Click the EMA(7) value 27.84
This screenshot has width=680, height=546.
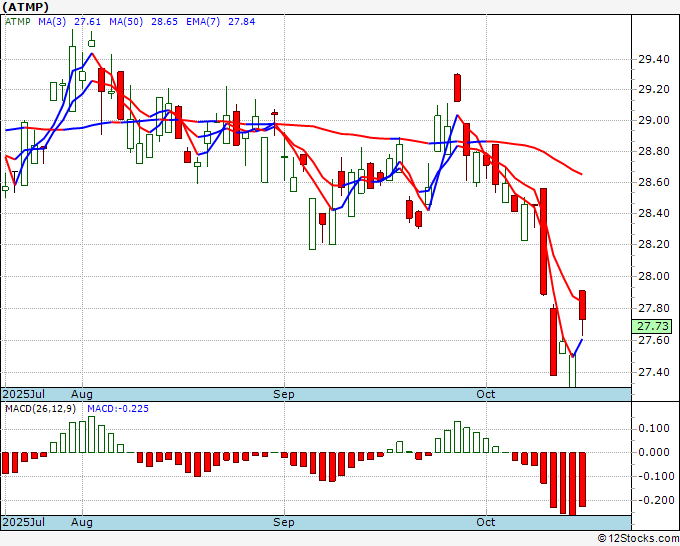coord(242,22)
